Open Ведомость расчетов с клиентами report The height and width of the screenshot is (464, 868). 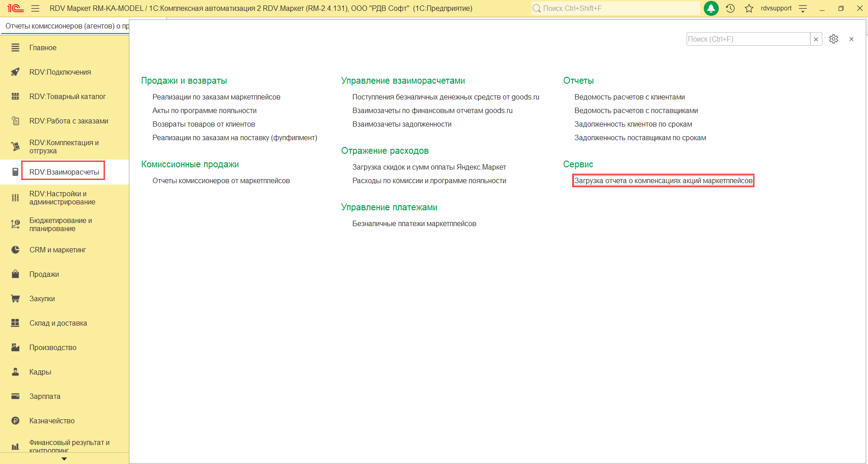coord(630,97)
